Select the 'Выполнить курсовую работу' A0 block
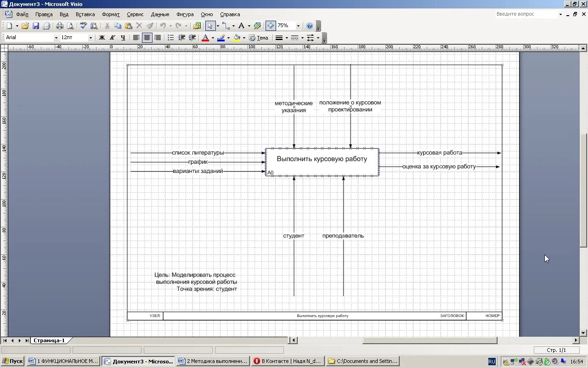Screen dimensions: 588x368 (x=322, y=162)
